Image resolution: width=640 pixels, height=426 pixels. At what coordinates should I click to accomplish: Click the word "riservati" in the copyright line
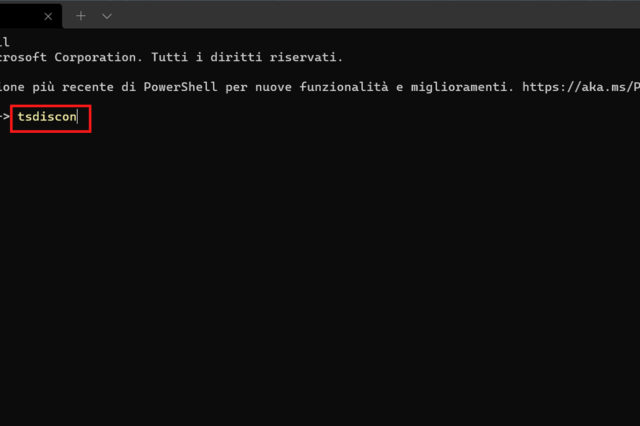click(x=306, y=57)
